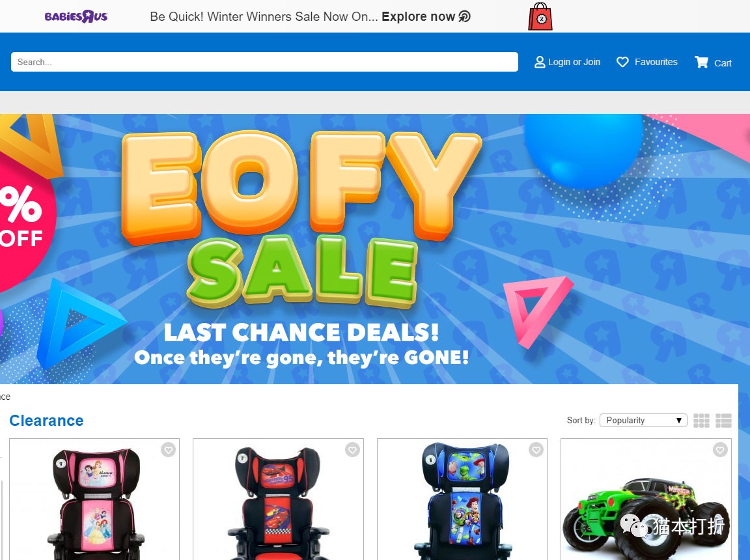Open the Login or Join link
The height and width of the screenshot is (560, 750).
pyautogui.click(x=574, y=62)
